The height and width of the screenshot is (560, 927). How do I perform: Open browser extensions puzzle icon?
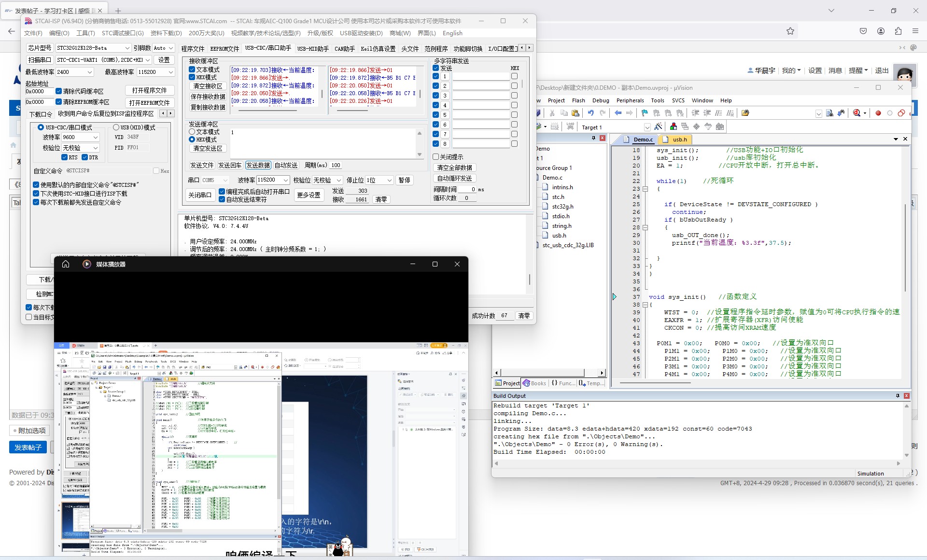(x=898, y=31)
